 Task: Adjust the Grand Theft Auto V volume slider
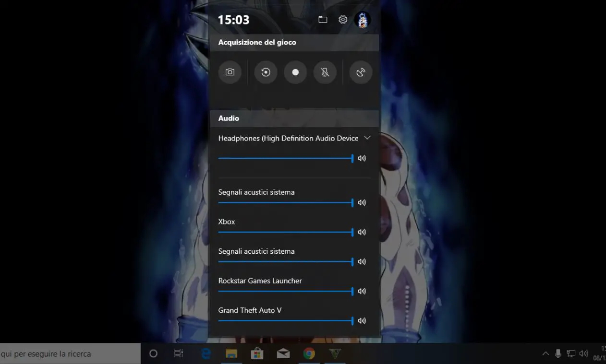[x=286, y=321]
